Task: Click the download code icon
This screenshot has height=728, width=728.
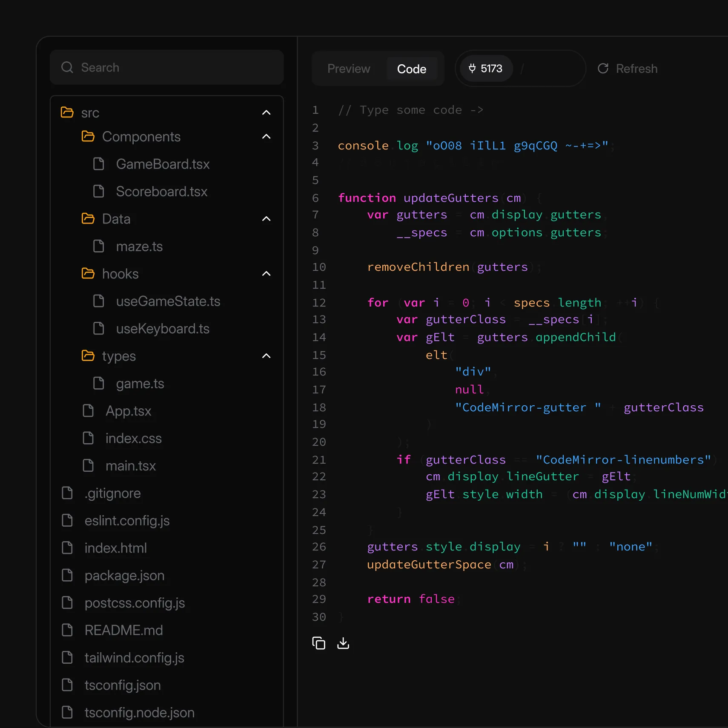Action: (x=343, y=643)
